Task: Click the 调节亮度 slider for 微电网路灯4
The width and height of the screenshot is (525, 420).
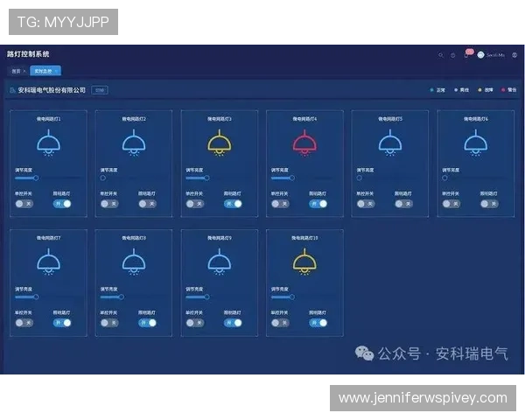Action: [x=282, y=178]
